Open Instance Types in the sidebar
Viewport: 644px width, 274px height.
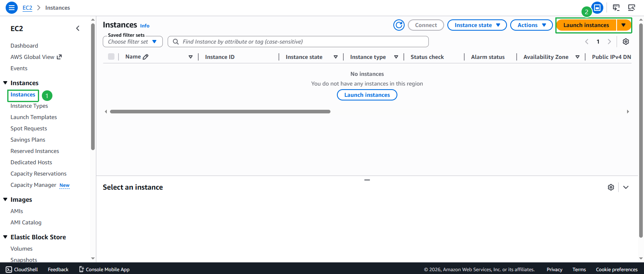pyautogui.click(x=29, y=106)
